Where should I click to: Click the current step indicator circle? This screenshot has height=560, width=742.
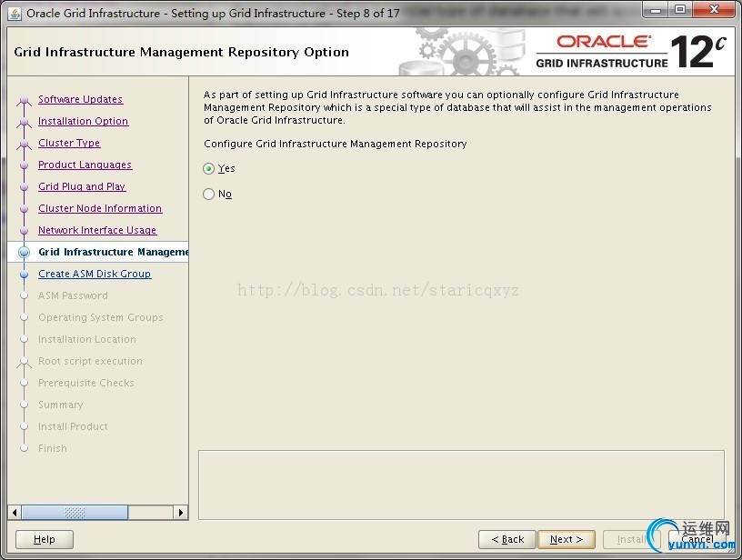pyautogui.click(x=25, y=252)
